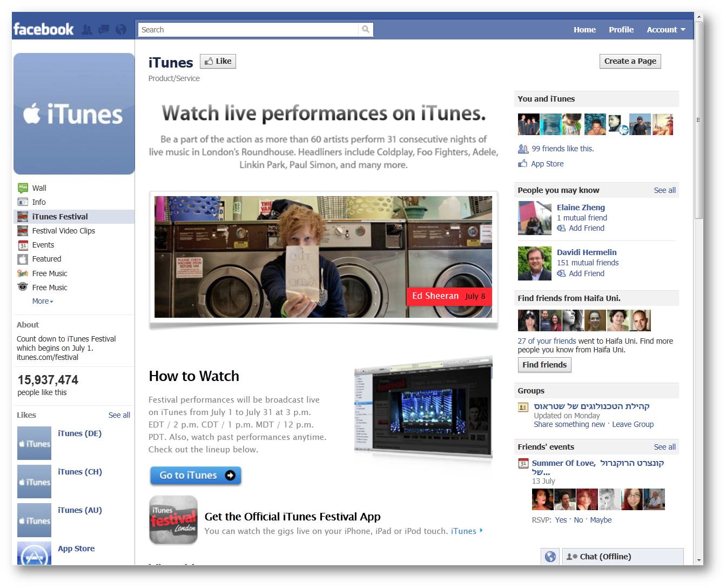Click '27 of your friends' link
This screenshot has width=726, height=588.
tap(547, 341)
